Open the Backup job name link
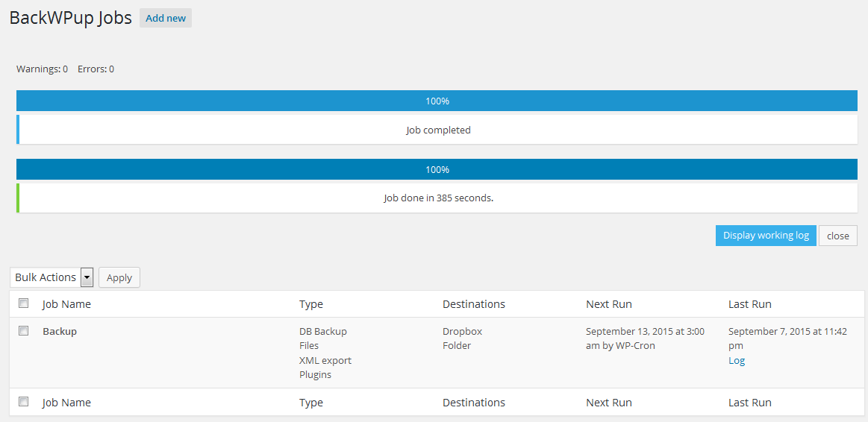Image resolution: width=868 pixels, height=422 pixels. tap(60, 331)
